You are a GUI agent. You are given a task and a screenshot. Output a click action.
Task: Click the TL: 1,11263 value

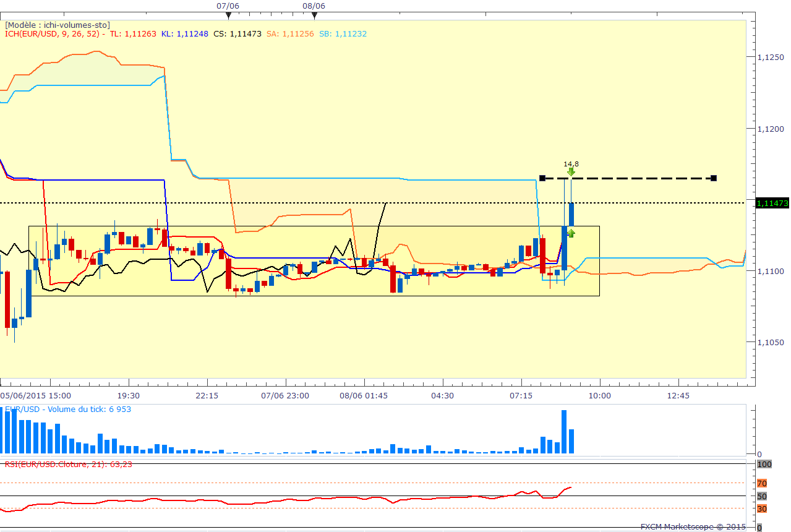click(133, 34)
